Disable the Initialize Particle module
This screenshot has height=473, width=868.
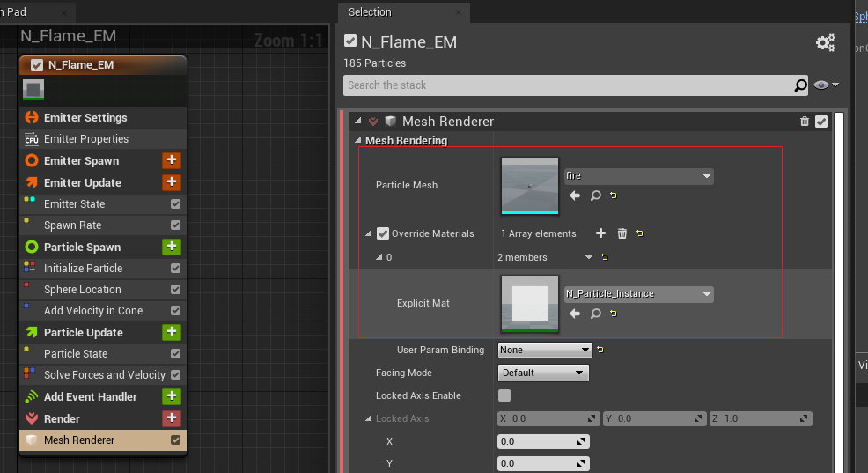175,268
